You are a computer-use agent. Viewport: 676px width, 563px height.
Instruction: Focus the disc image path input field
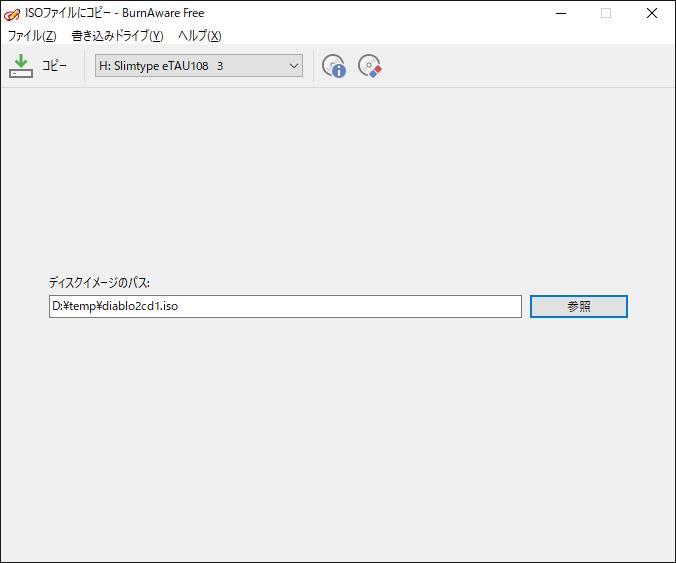pyautogui.click(x=285, y=307)
